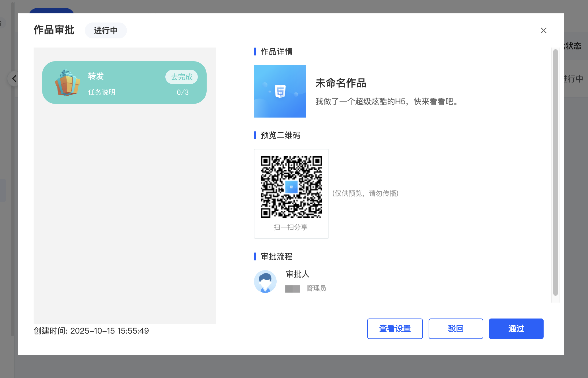Screen dimensions: 588x378
Task: Open 查看设置 to view settings
Action: (x=394, y=328)
